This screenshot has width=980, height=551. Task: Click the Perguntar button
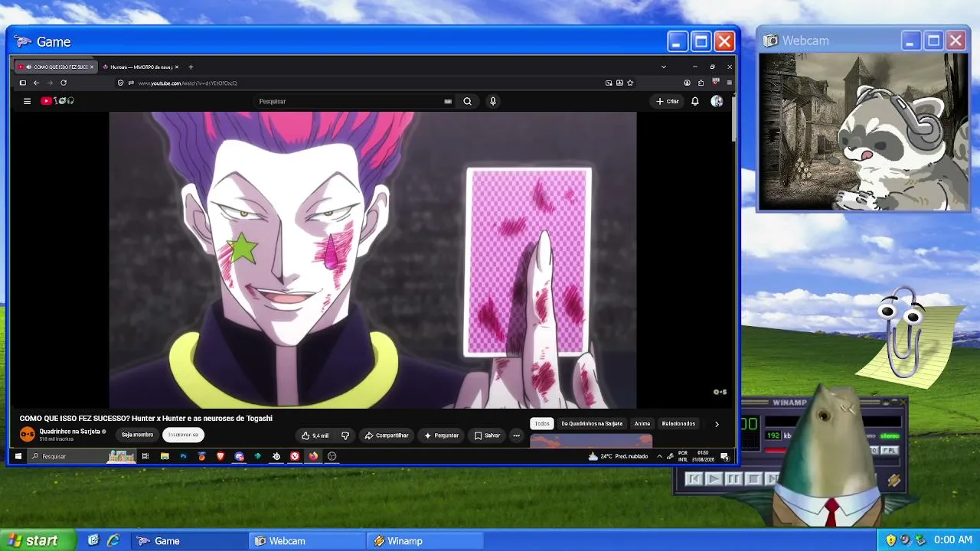click(x=441, y=435)
